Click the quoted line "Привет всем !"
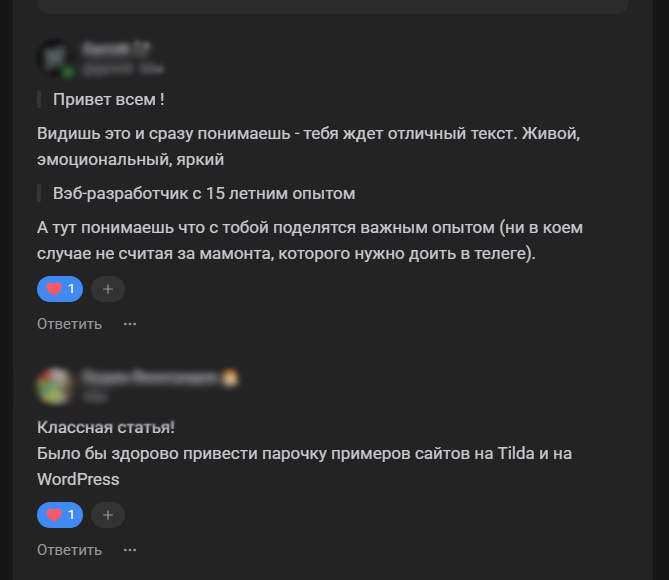Screen dimensions: 669x580 click(108, 99)
